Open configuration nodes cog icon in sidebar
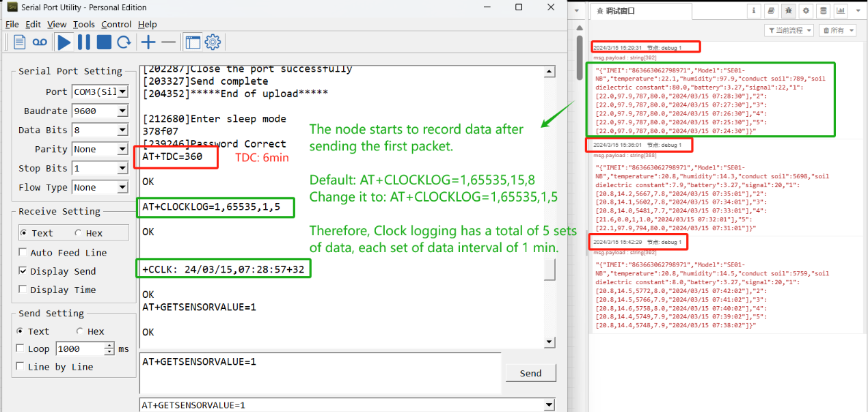 805,11
